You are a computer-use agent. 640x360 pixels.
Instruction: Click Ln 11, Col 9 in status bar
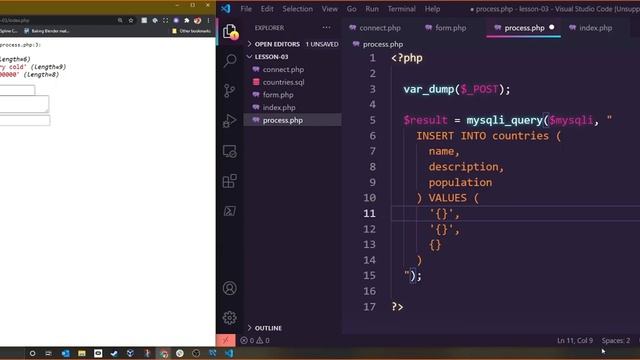coord(575,340)
